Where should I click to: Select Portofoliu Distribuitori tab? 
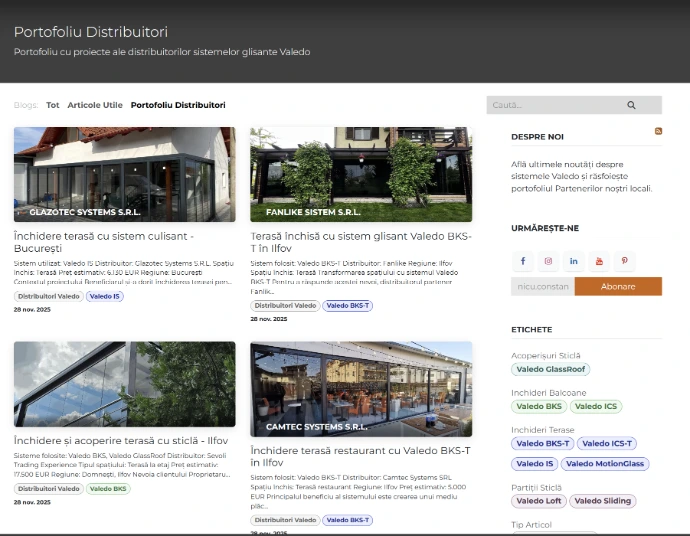coord(178,105)
